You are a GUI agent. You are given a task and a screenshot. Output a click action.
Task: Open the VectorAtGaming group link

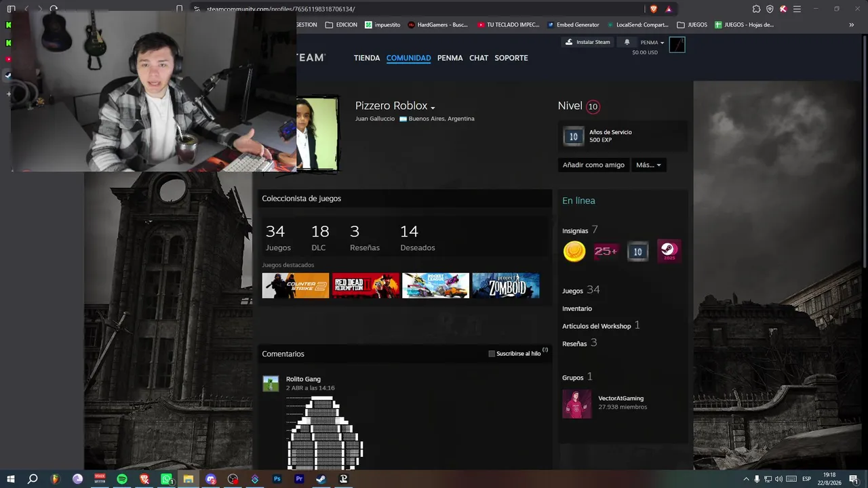point(620,399)
